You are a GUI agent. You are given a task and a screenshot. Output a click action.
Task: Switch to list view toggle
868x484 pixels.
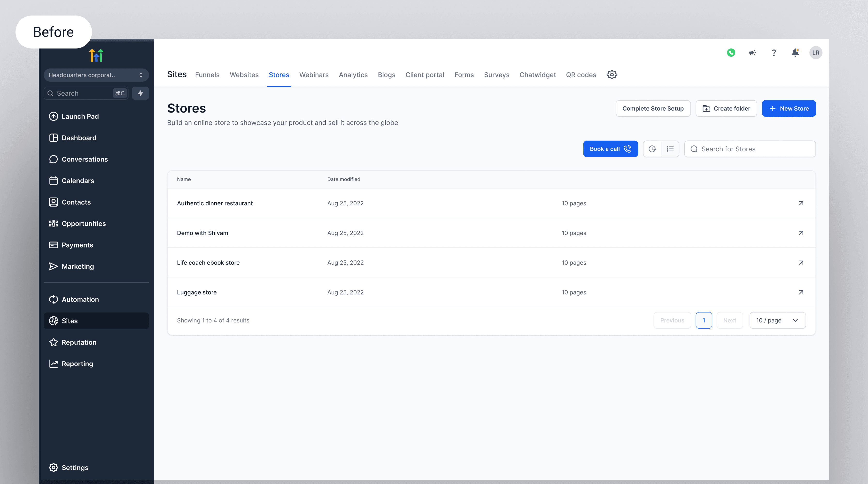[670, 149]
